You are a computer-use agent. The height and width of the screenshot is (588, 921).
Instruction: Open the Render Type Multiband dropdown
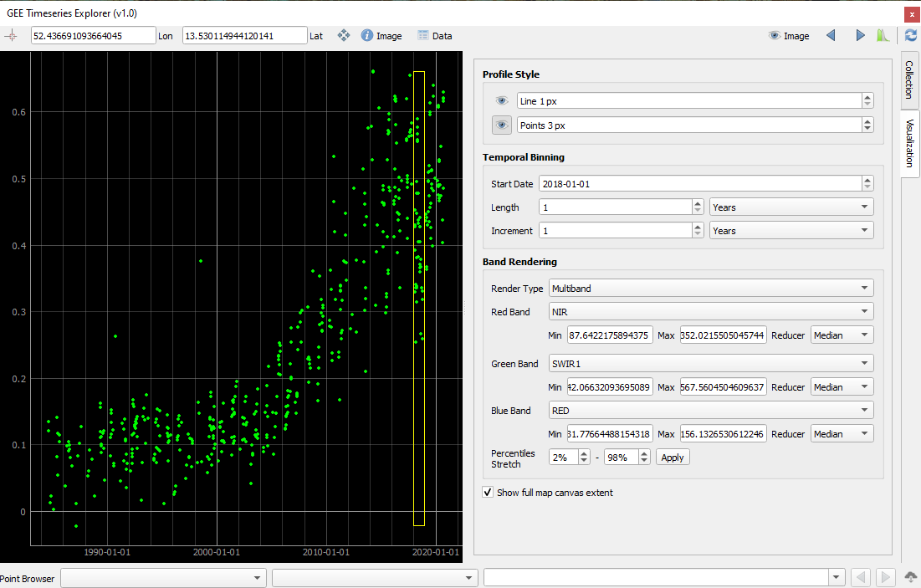point(711,289)
